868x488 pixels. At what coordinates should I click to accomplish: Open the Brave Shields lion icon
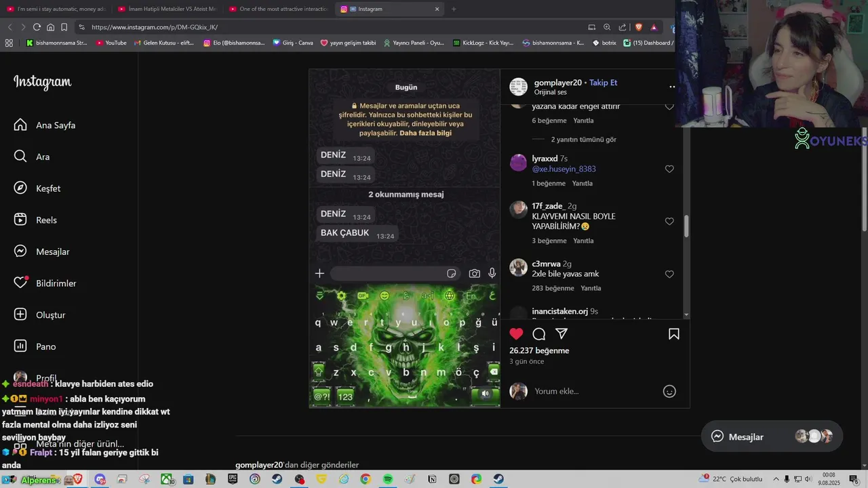coord(638,27)
